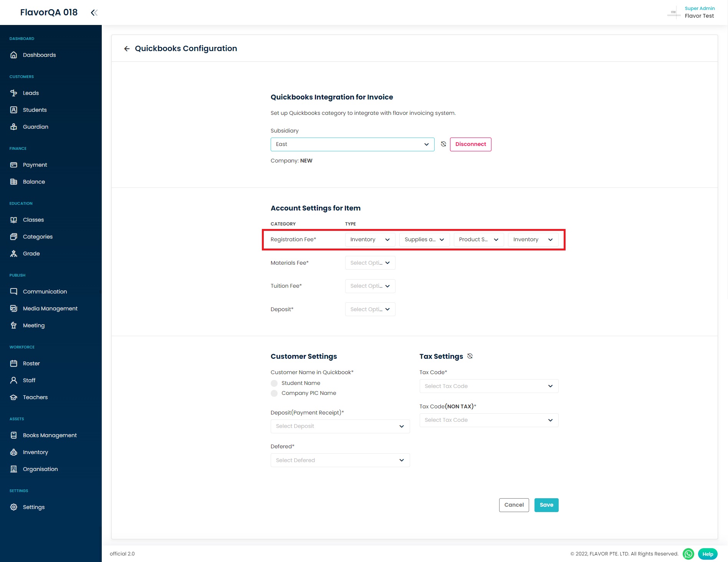Viewport: 728px width, 562px height.
Task: Click the Dashboards home icon
Action: (x=14, y=55)
